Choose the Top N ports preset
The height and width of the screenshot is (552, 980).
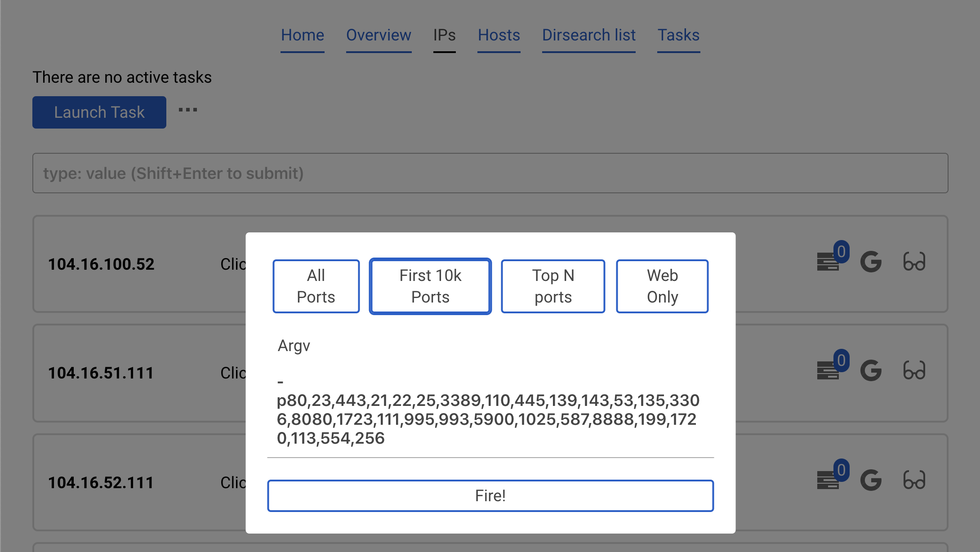[x=553, y=286]
